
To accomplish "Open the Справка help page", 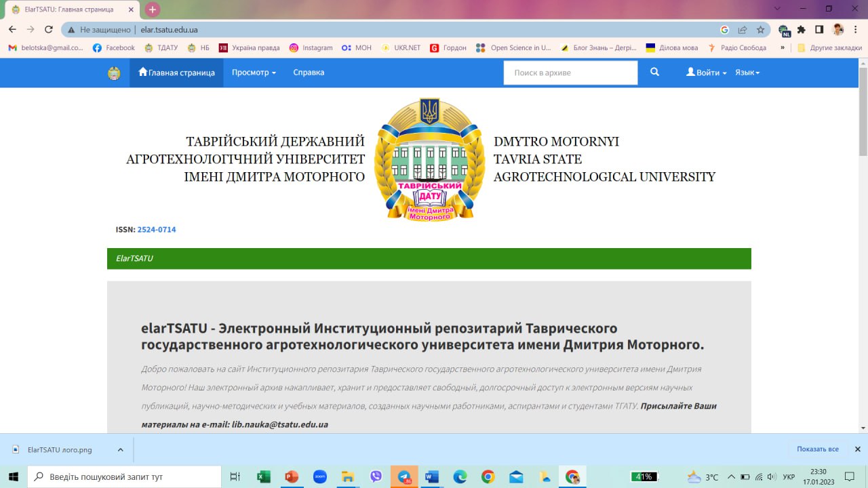I will pyautogui.click(x=309, y=73).
